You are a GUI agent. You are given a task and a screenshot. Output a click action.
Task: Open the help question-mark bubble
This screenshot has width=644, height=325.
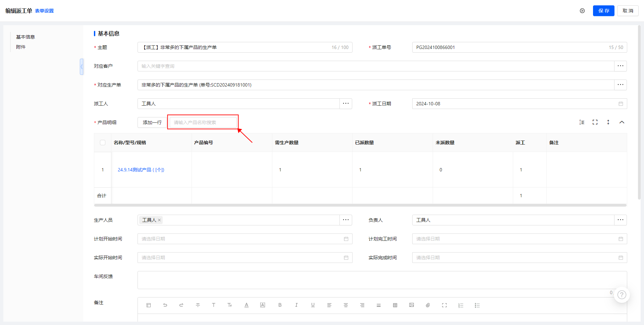click(x=622, y=295)
